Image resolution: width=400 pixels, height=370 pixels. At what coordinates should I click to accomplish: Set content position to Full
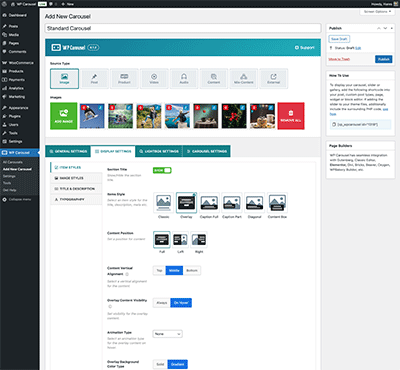(x=162, y=240)
